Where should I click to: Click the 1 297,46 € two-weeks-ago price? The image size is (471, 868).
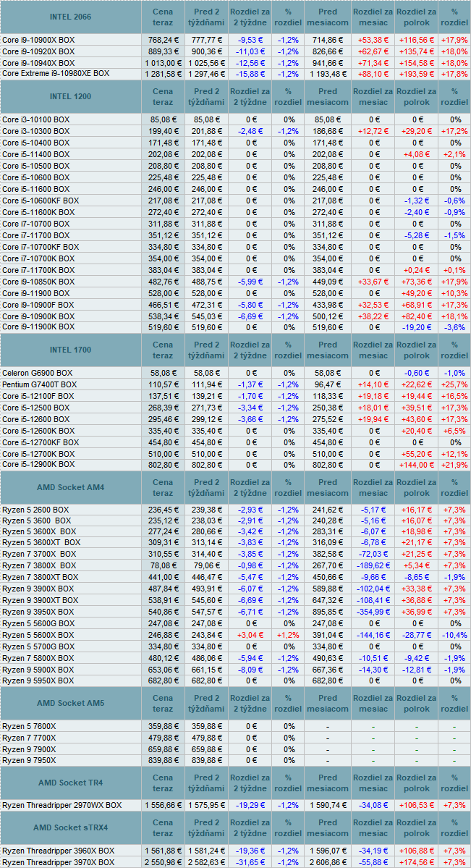(206, 73)
